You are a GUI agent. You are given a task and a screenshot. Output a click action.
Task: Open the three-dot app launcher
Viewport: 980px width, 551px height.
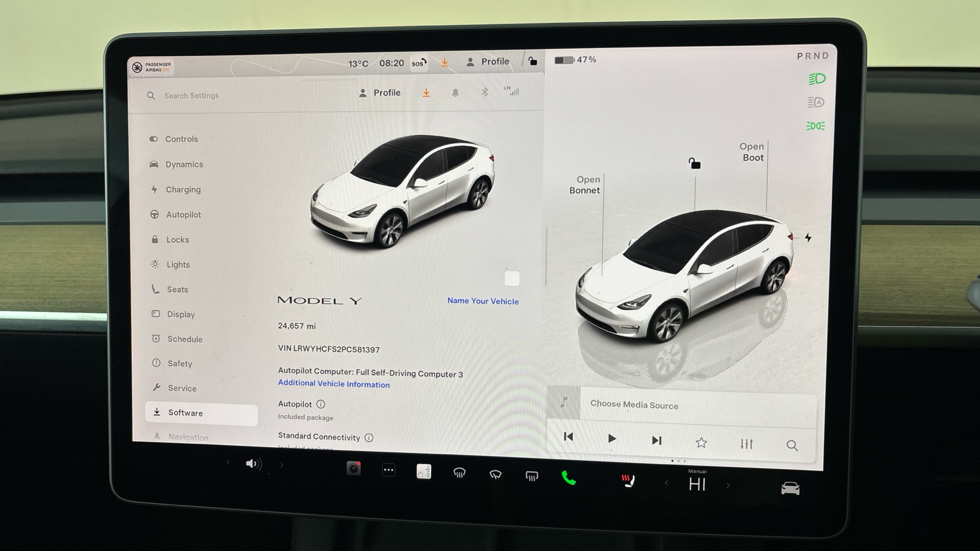388,470
